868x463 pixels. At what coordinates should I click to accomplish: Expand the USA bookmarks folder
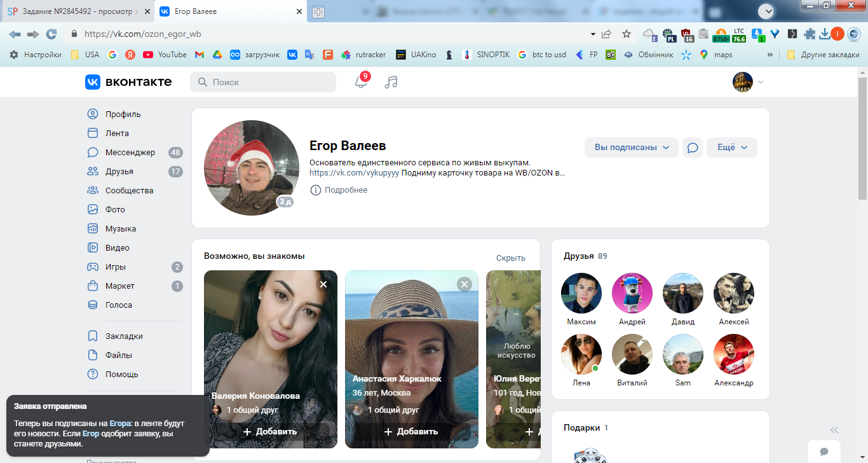(x=85, y=55)
